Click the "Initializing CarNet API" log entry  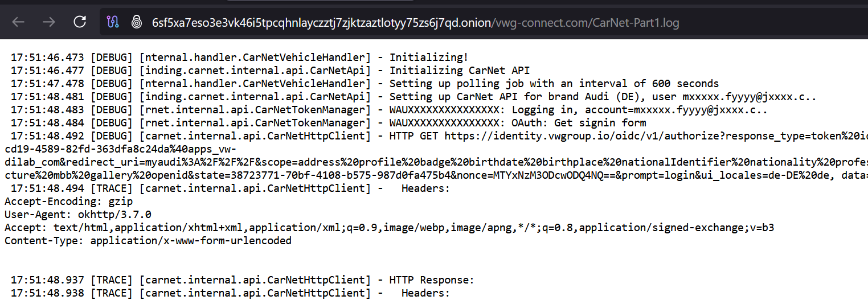pos(270,70)
